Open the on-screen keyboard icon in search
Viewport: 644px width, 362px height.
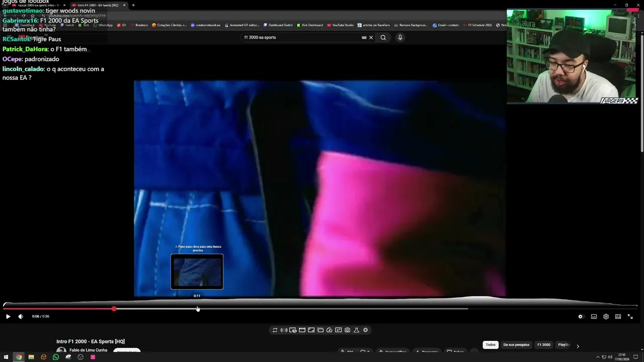pos(364,37)
